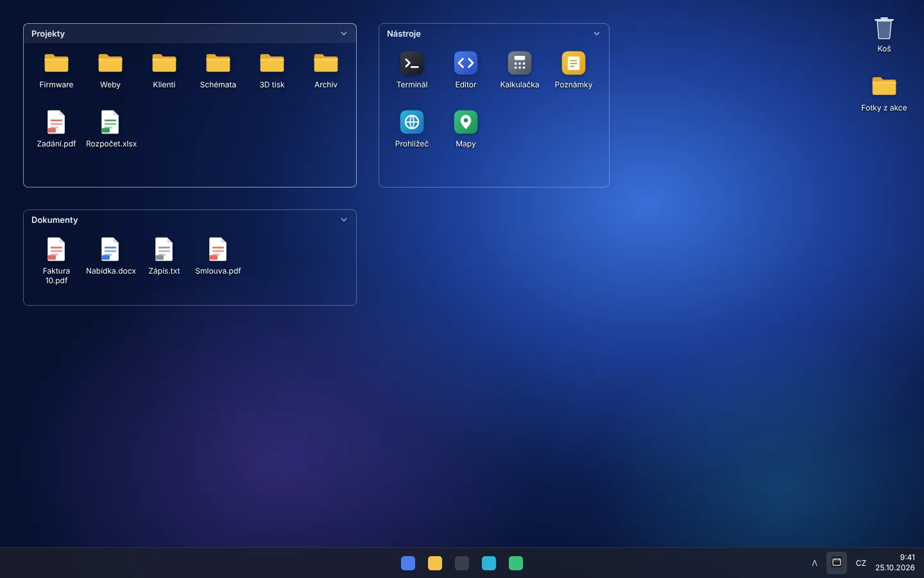
Task: Show hidden tray icons arrow
Action: point(815,563)
